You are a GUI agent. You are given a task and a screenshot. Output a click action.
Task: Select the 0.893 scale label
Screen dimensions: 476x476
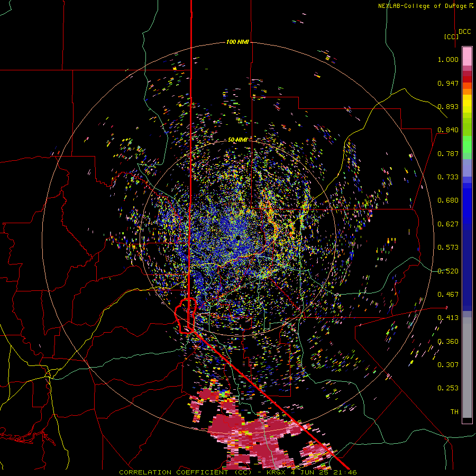pos(448,106)
